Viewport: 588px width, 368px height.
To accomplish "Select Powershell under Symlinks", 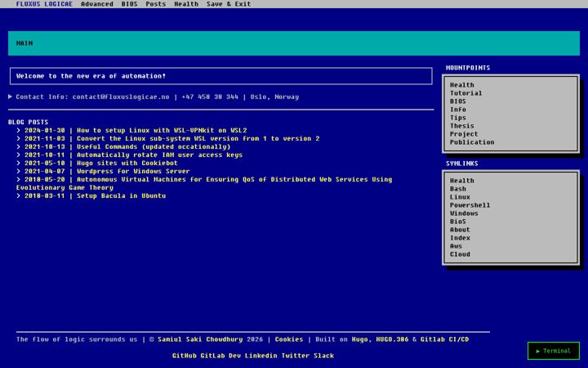I will click(x=470, y=205).
